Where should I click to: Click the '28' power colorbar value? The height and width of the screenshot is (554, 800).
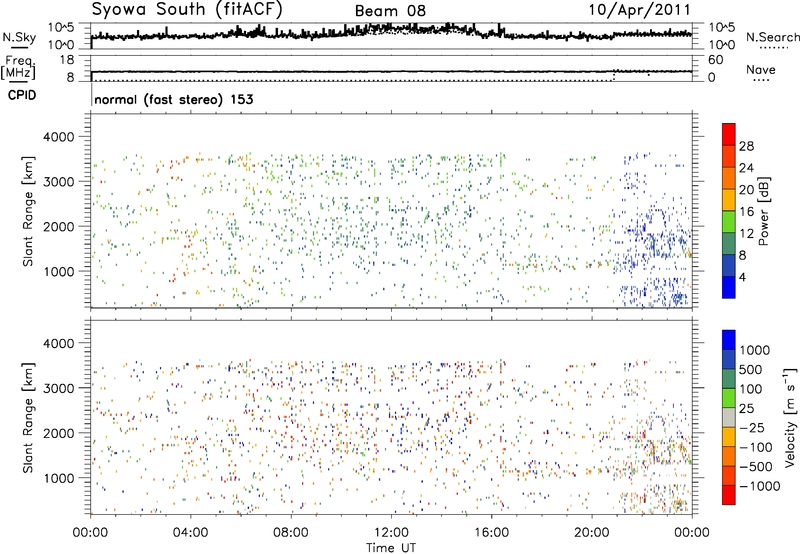746,146
